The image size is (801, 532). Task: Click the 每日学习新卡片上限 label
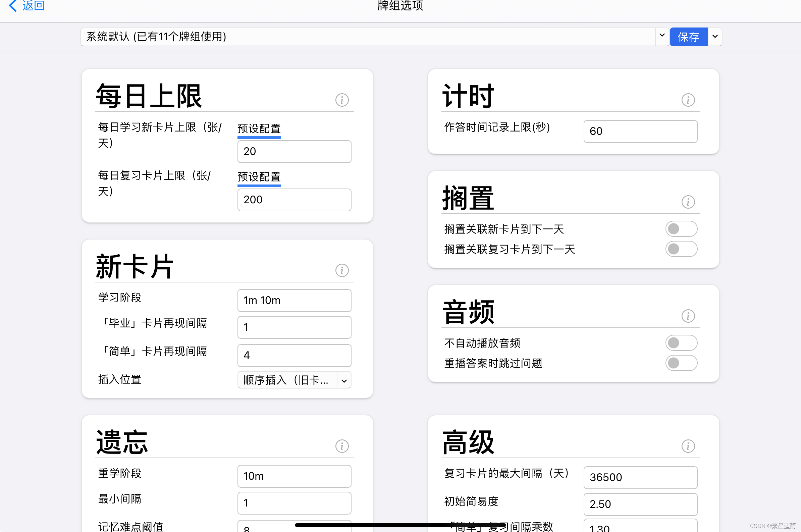tap(159, 135)
